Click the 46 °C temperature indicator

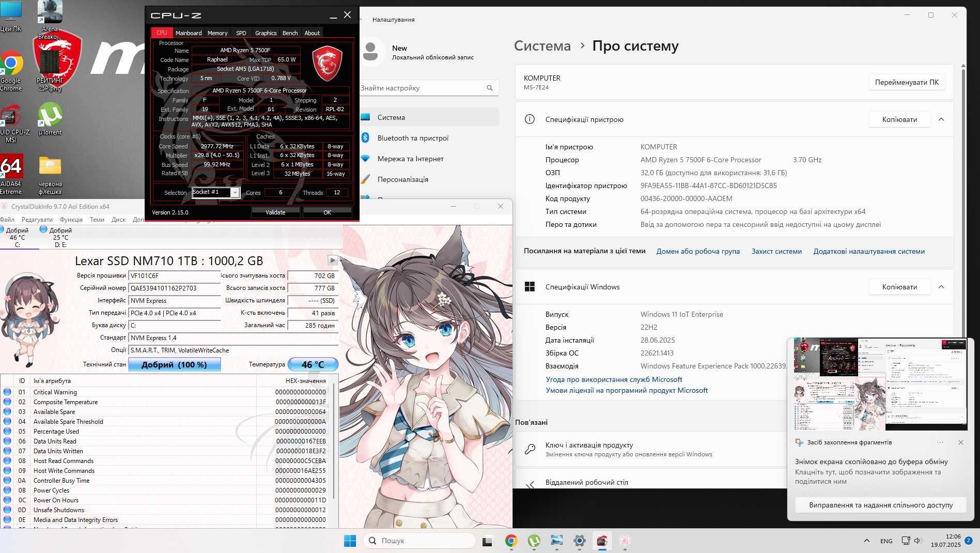point(313,364)
